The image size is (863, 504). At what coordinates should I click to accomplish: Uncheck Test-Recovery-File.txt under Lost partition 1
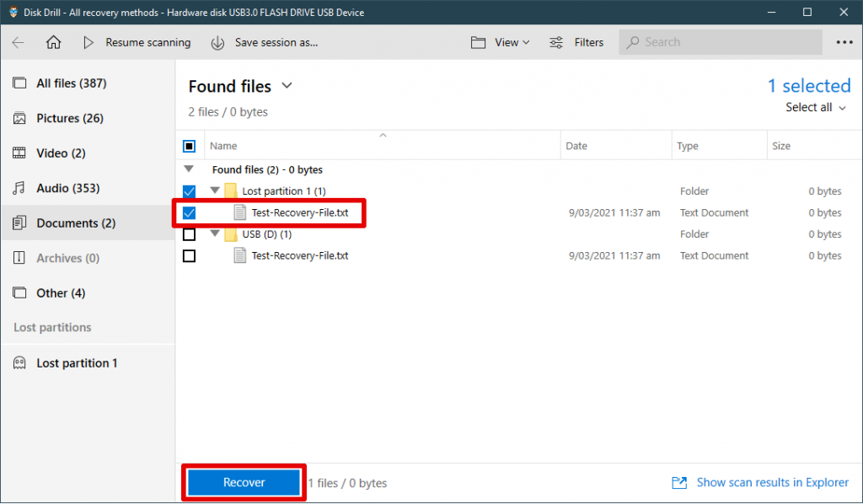[x=188, y=212]
